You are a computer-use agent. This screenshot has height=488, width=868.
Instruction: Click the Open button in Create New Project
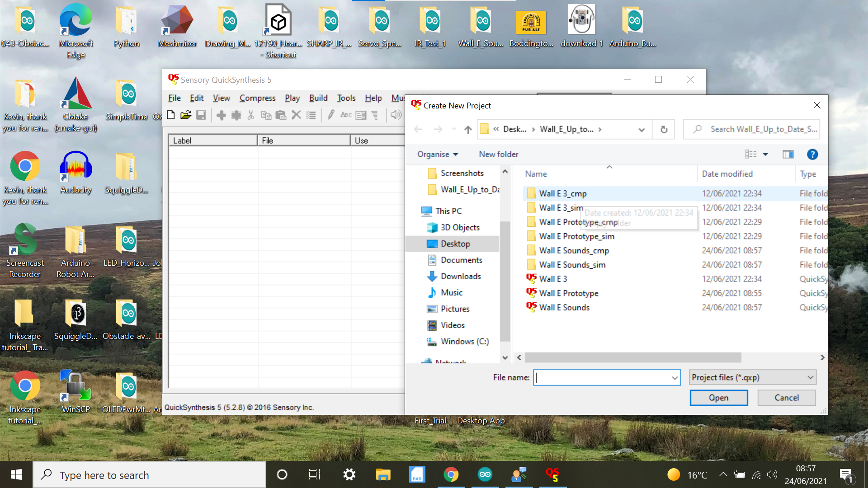718,398
